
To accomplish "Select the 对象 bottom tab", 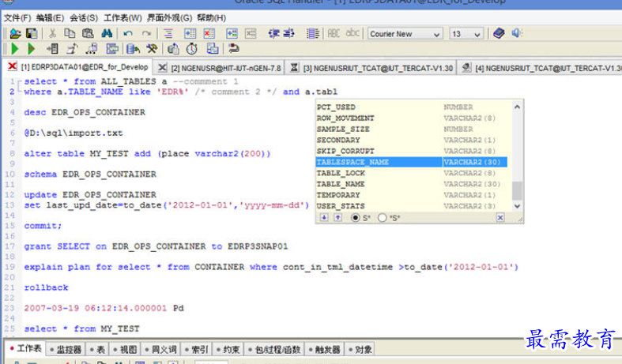I will (x=360, y=349).
